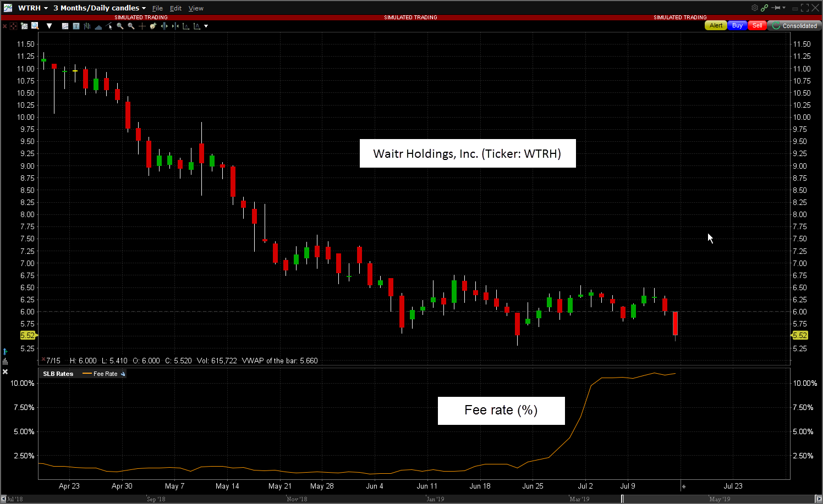Click the red four-arrow crosshair icon
The width and height of the screenshot is (823, 504).
(x=14, y=26)
